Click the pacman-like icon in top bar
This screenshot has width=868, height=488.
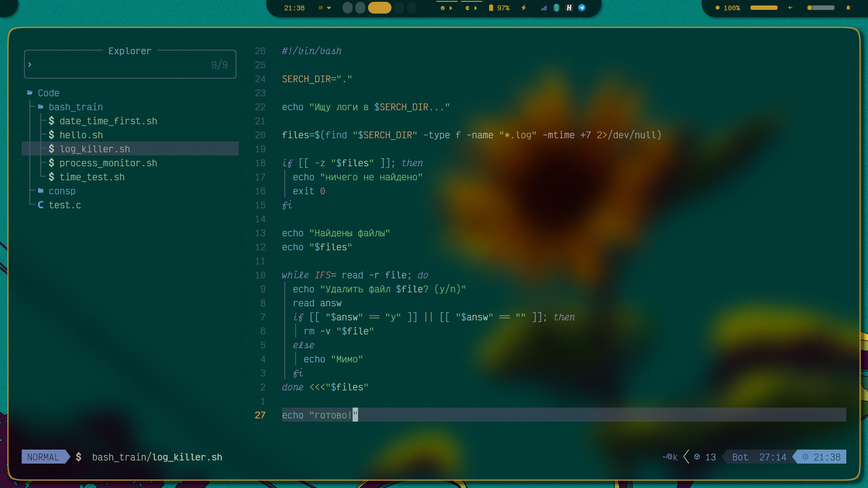coord(467,8)
